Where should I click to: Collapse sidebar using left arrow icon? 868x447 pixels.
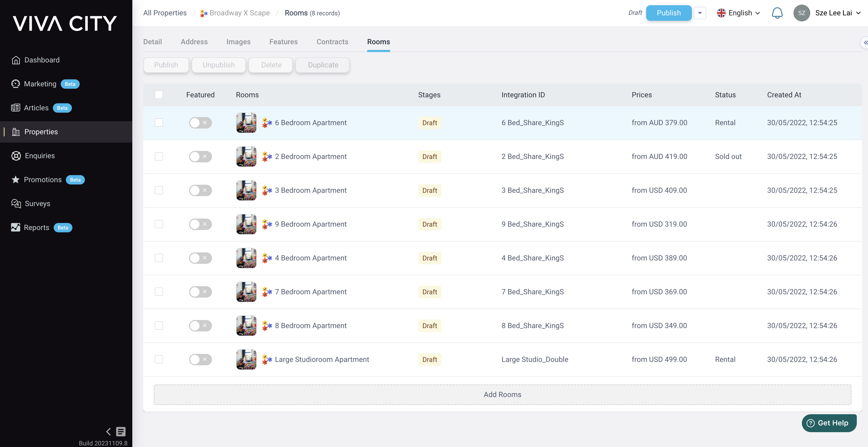(108, 431)
